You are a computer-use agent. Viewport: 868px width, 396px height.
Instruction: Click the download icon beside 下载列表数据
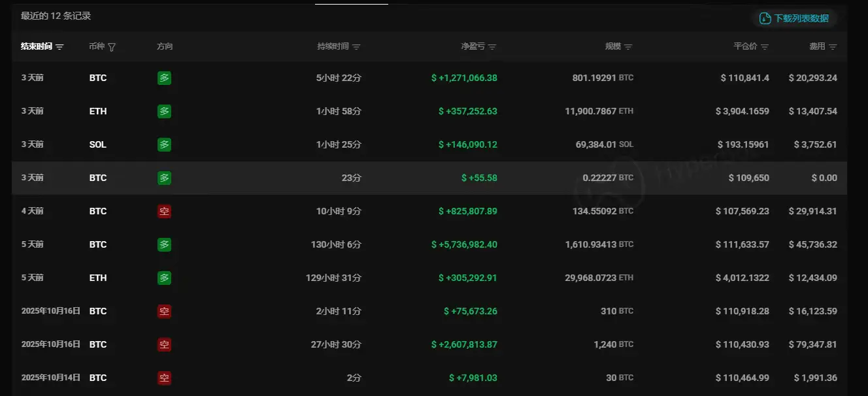coord(765,18)
